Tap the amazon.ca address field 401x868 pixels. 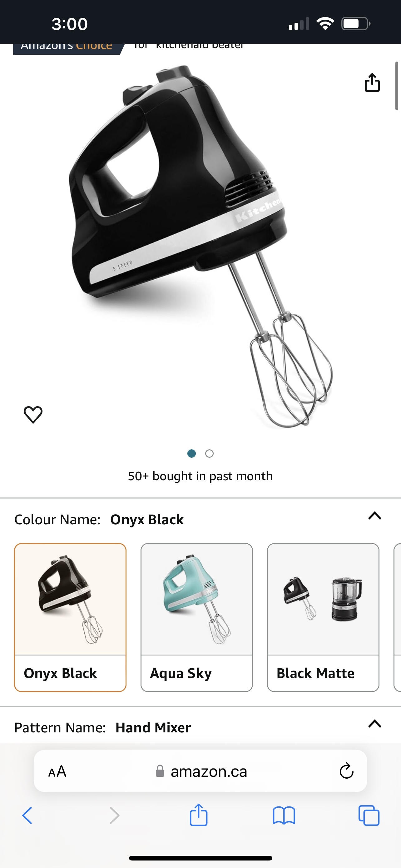200,771
